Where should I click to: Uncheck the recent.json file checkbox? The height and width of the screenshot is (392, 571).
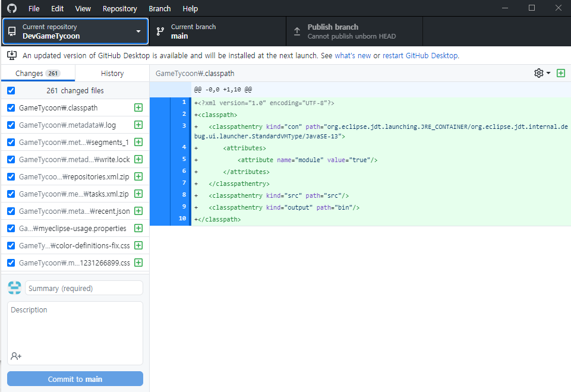[11, 211]
